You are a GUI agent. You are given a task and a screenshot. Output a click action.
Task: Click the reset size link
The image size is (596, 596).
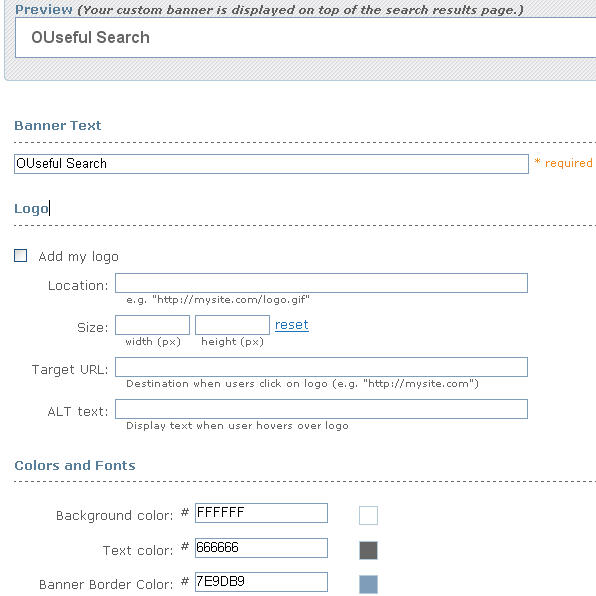pyautogui.click(x=292, y=325)
